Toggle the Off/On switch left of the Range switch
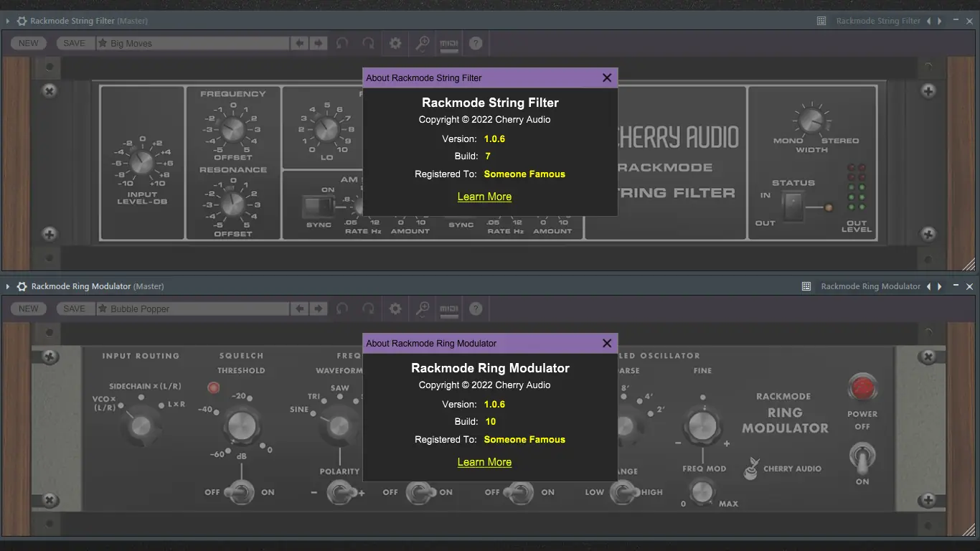Image resolution: width=980 pixels, height=551 pixels. [518, 492]
